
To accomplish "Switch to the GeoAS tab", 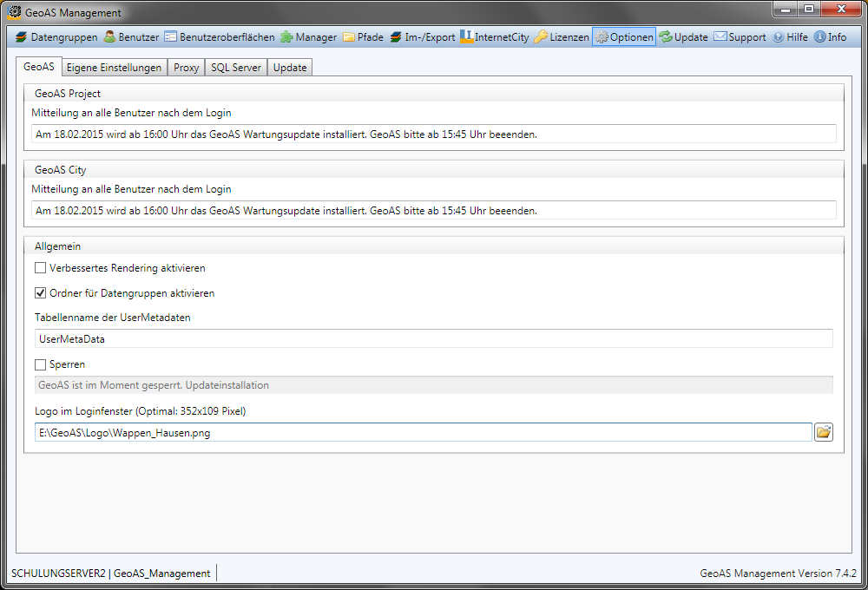I will [39, 67].
